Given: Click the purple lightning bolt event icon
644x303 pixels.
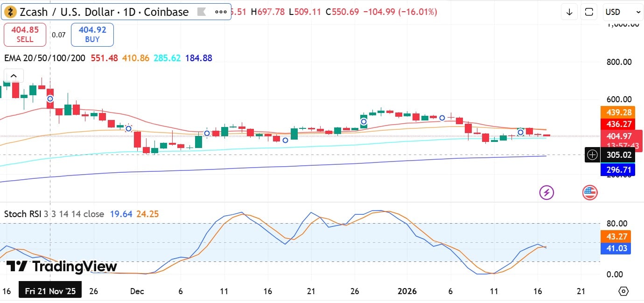Looking at the screenshot, I should [546, 192].
